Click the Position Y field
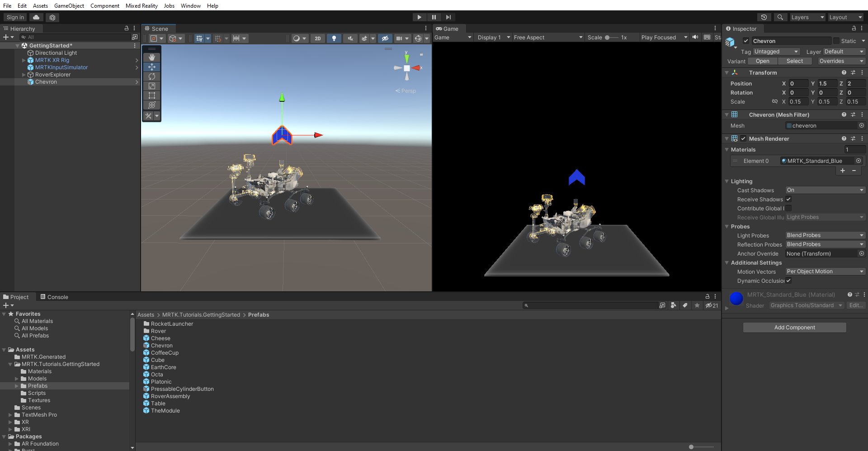The height and width of the screenshot is (451, 868). pyautogui.click(x=827, y=83)
